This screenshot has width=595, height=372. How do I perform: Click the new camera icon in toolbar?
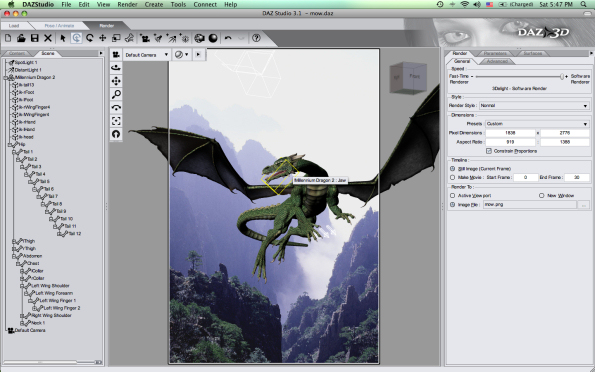145,38
